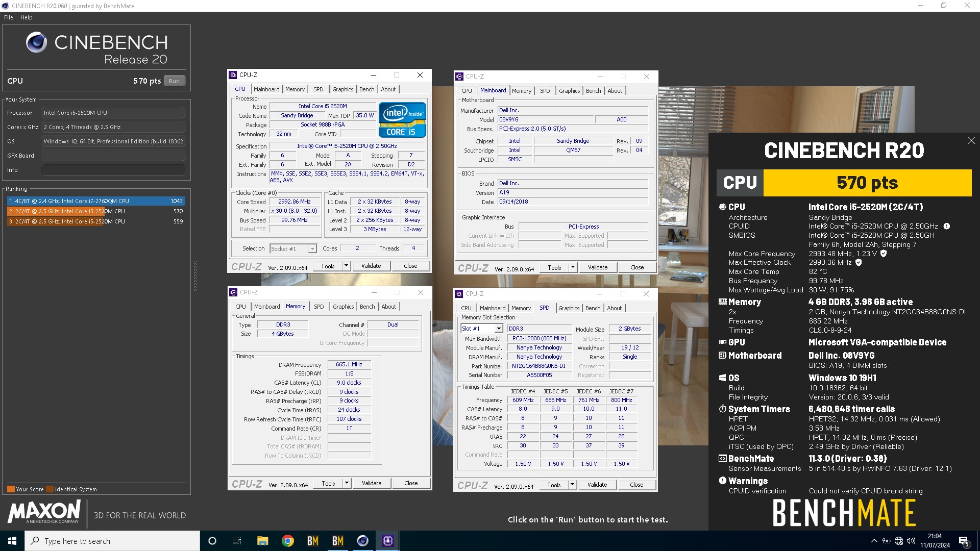This screenshot has height=551, width=980.
Task: Switch to CPU-Z via its purple taskbar icon
Action: tap(388, 541)
